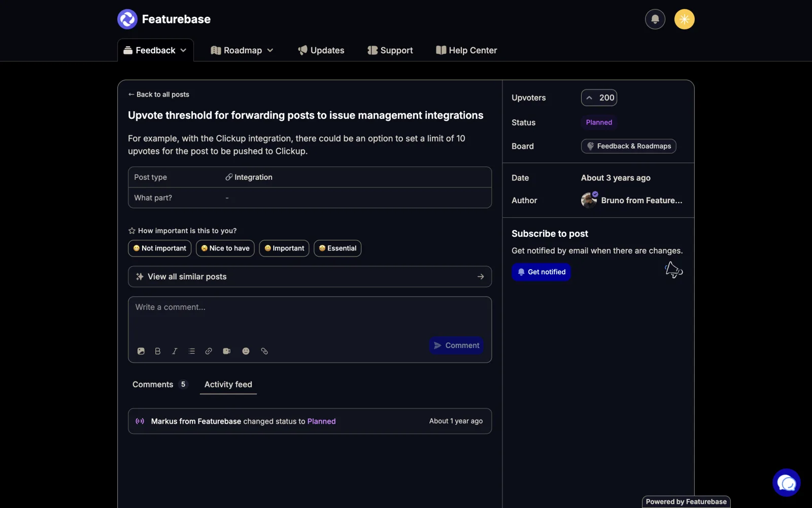Expand View all similar posts
The width and height of the screenshot is (812, 508).
pos(310,277)
